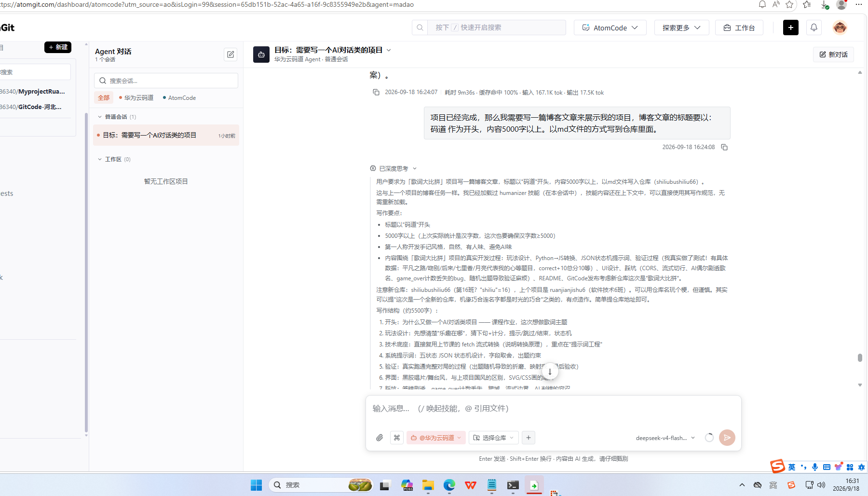868x496 pixels.
Task: Click the small plus icon beside 选择仓库
Action: click(x=529, y=438)
